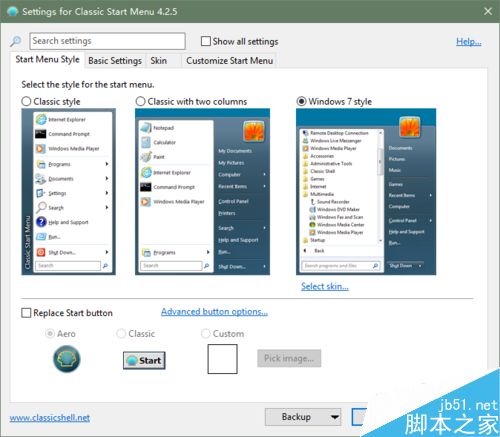This screenshot has height=437, width=500.
Task: Tick the Replace Start button checkbox
Action: click(x=26, y=313)
